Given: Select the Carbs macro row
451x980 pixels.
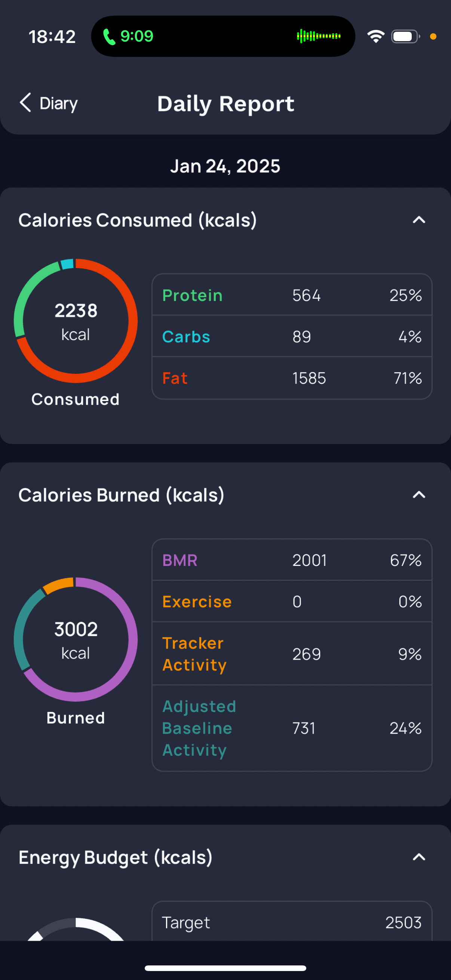Looking at the screenshot, I should (292, 337).
